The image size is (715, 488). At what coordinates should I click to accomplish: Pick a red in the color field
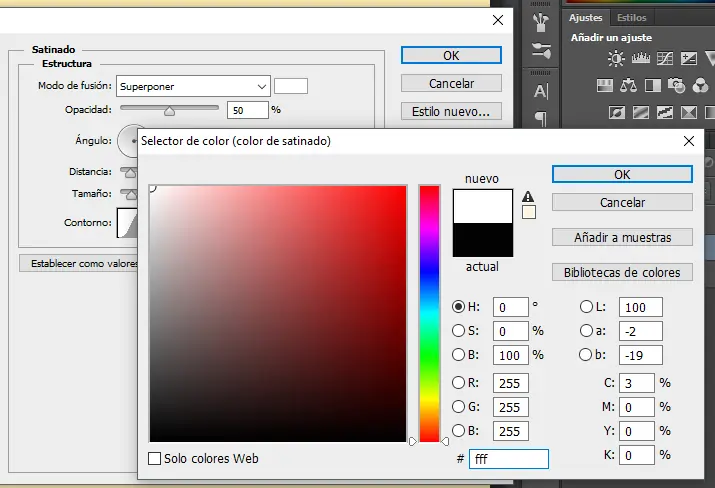[x=278, y=314]
